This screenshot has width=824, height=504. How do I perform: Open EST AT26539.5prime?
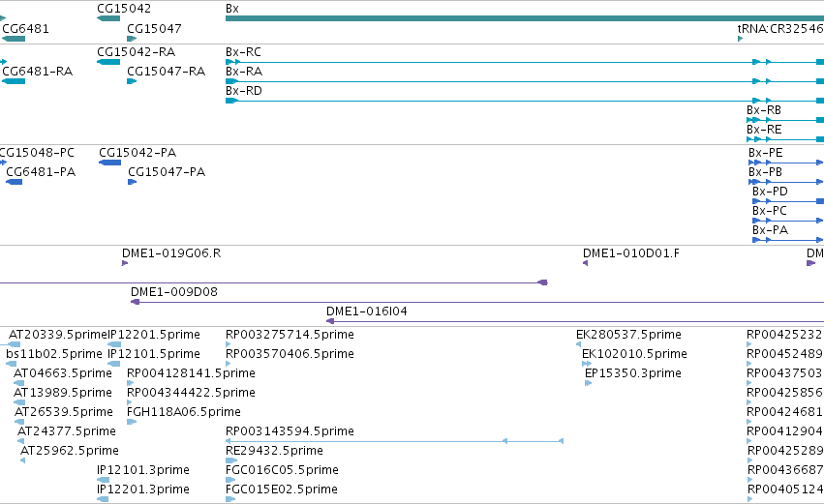click(x=64, y=413)
